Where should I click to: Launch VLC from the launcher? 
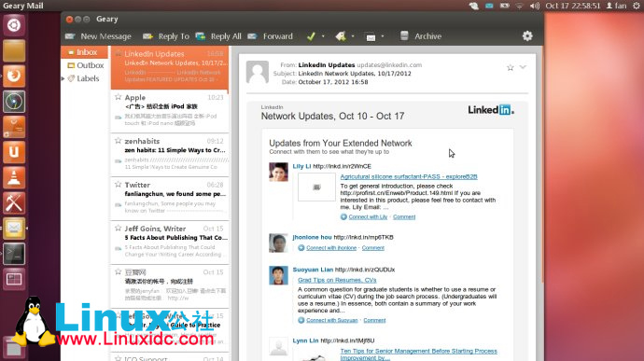click(14, 178)
